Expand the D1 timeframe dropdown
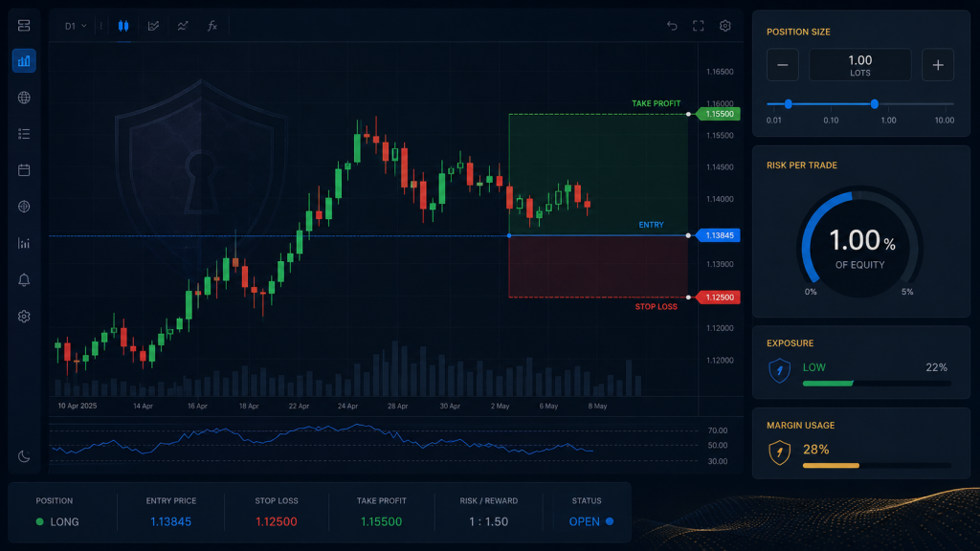Screen dimensions: 980x551 (76, 26)
